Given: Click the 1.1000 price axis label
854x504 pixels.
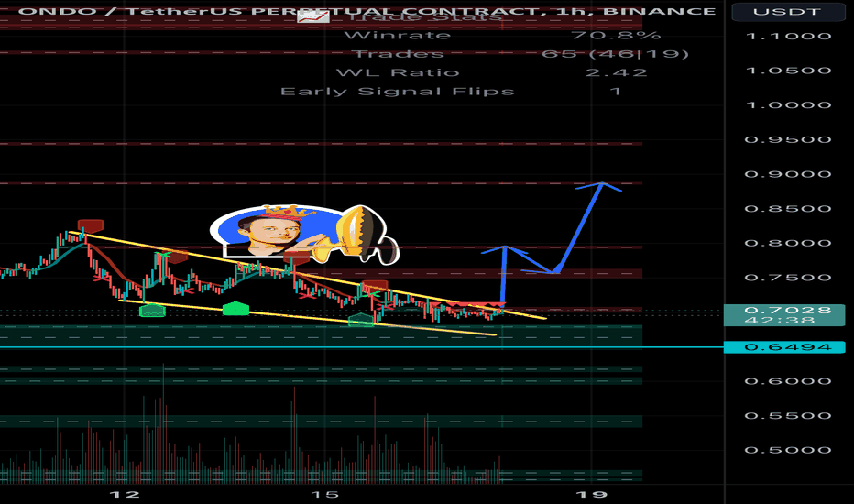Looking at the screenshot, I should tap(788, 37).
